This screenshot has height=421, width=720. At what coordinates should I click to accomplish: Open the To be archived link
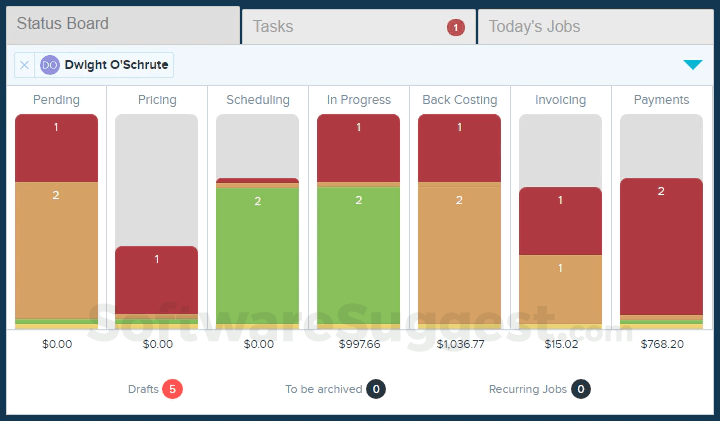pos(323,389)
